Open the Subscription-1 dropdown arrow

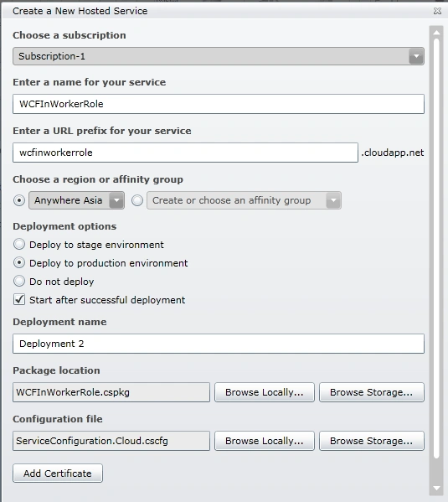click(416, 56)
